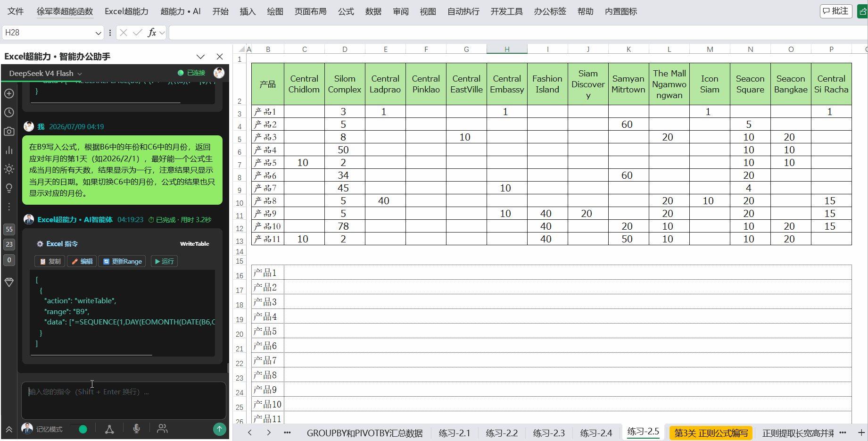Screen dimensions: 868x441
Task: Switch to sheet tab 练习-2.4
Action: click(x=596, y=433)
